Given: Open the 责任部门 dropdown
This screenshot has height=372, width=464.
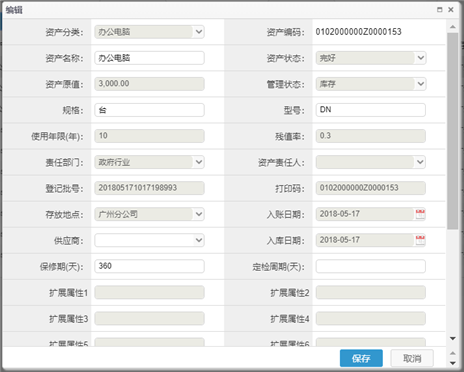Looking at the screenshot, I should pos(199,162).
